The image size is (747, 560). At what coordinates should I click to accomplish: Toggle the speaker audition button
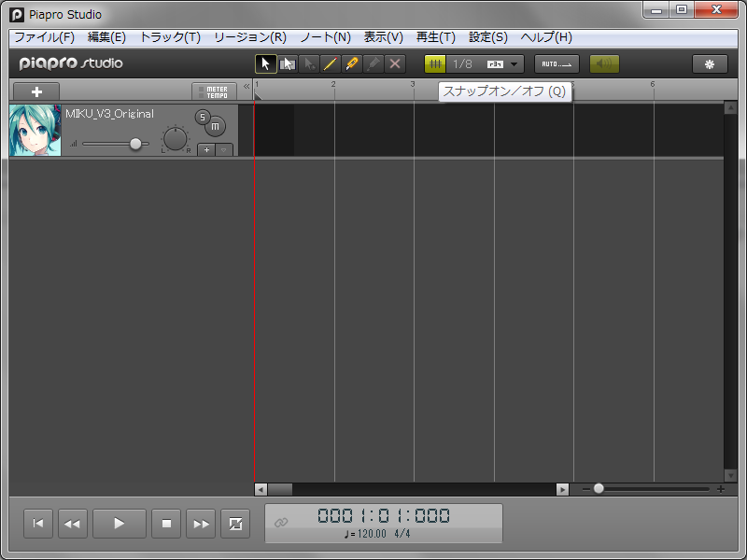tap(604, 63)
